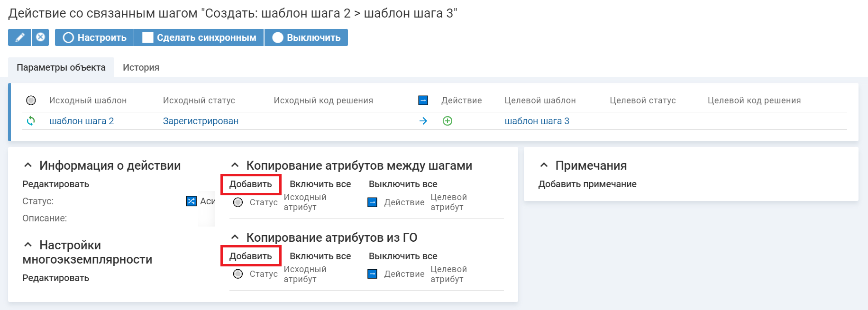Screen dimensions: 868x310
Task: Click the blue arrow icon in table row
Action: point(423,121)
